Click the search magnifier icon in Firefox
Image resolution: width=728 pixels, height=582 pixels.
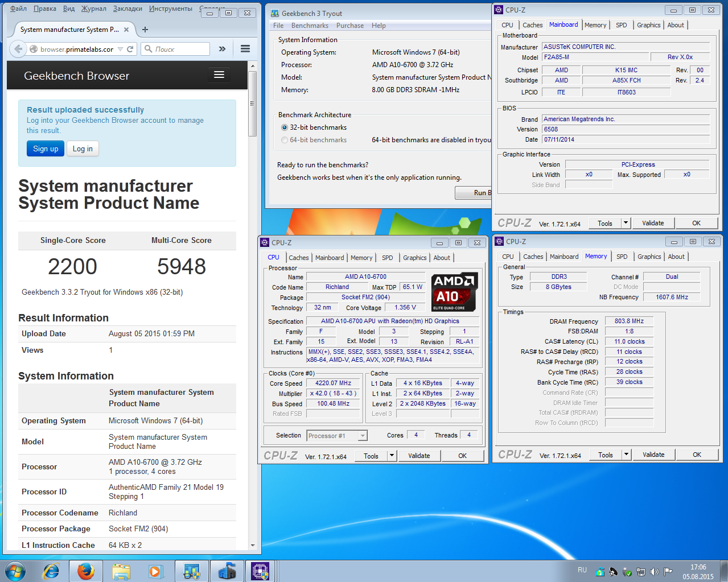click(x=149, y=49)
